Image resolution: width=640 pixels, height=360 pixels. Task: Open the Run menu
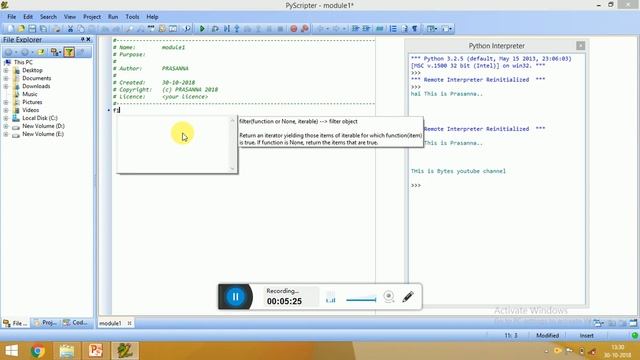pyautogui.click(x=113, y=17)
